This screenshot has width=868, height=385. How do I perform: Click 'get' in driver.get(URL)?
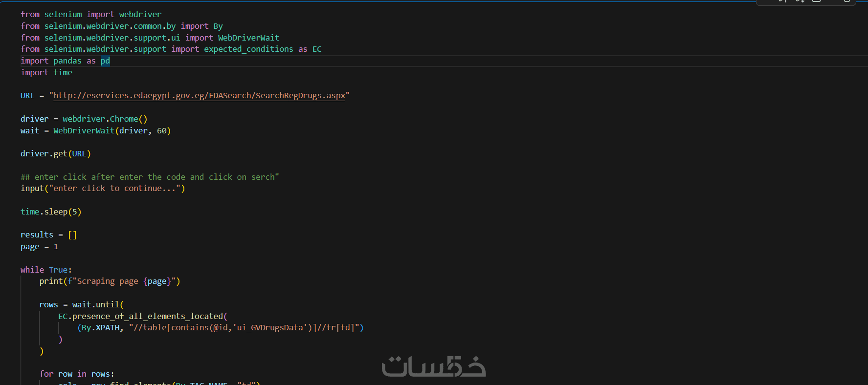[60, 154]
